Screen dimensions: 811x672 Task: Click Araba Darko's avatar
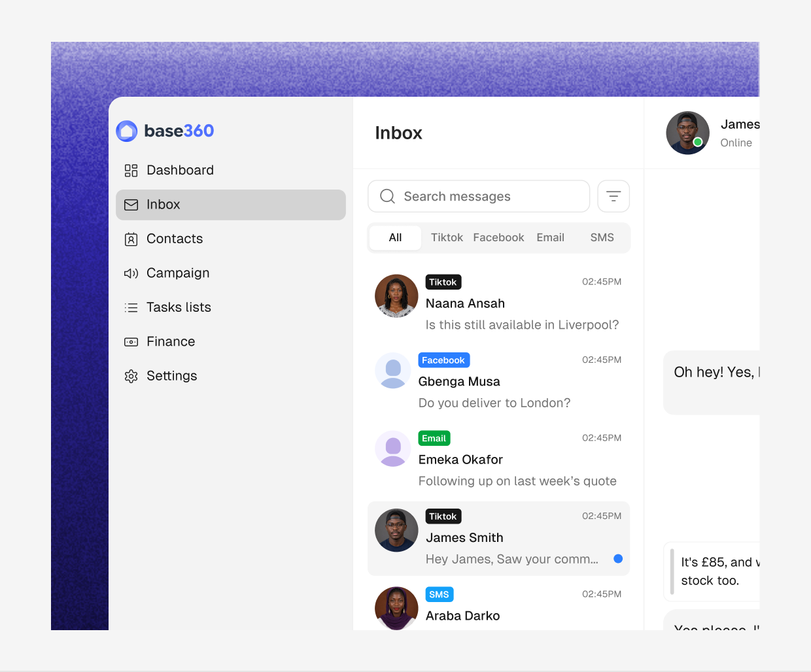[x=396, y=608]
